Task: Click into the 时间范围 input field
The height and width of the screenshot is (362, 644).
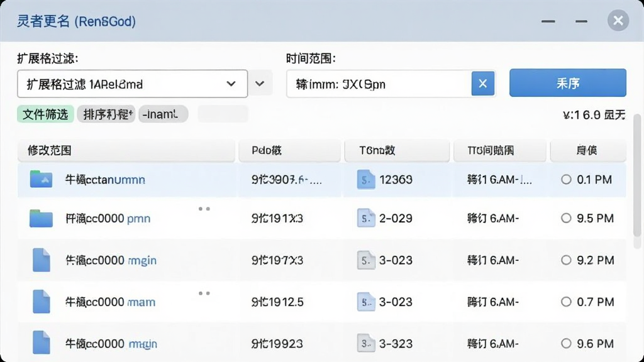Action: tap(379, 84)
